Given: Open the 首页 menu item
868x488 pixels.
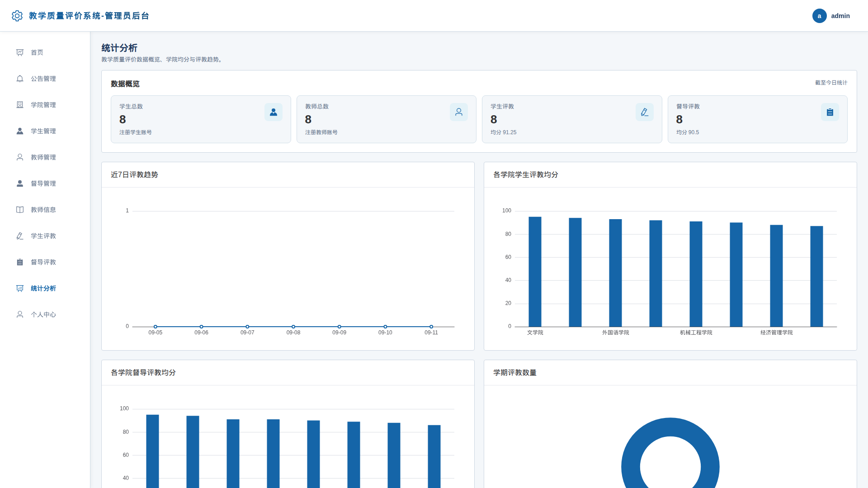Looking at the screenshot, I should pyautogui.click(x=45, y=52).
